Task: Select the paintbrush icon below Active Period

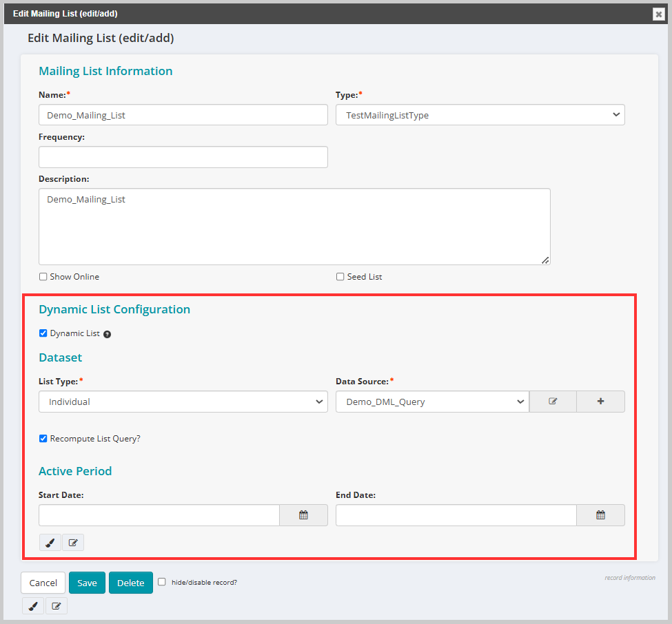Action: coord(50,542)
